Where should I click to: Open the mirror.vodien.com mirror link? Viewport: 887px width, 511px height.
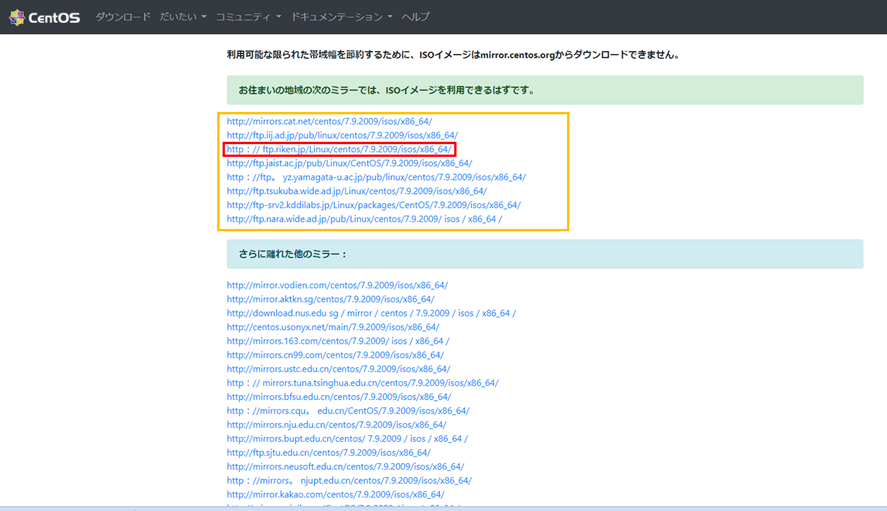pos(337,285)
